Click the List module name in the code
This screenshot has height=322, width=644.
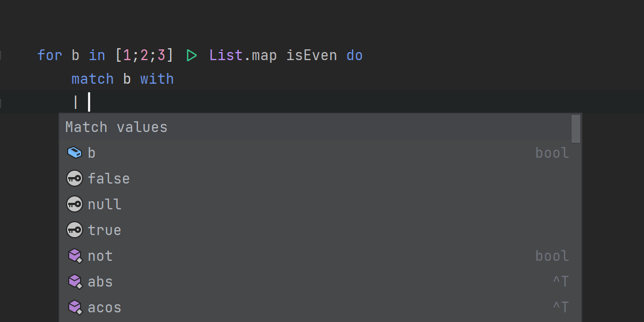pyautogui.click(x=226, y=55)
